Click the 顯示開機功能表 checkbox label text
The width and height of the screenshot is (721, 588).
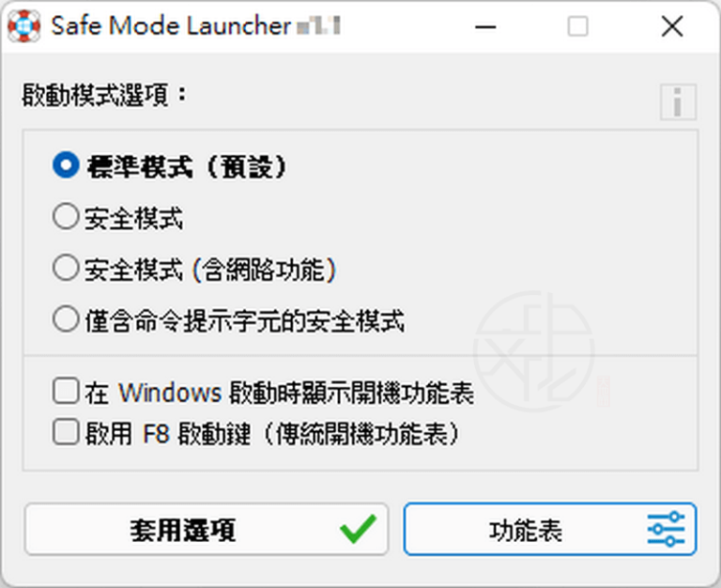(x=388, y=394)
